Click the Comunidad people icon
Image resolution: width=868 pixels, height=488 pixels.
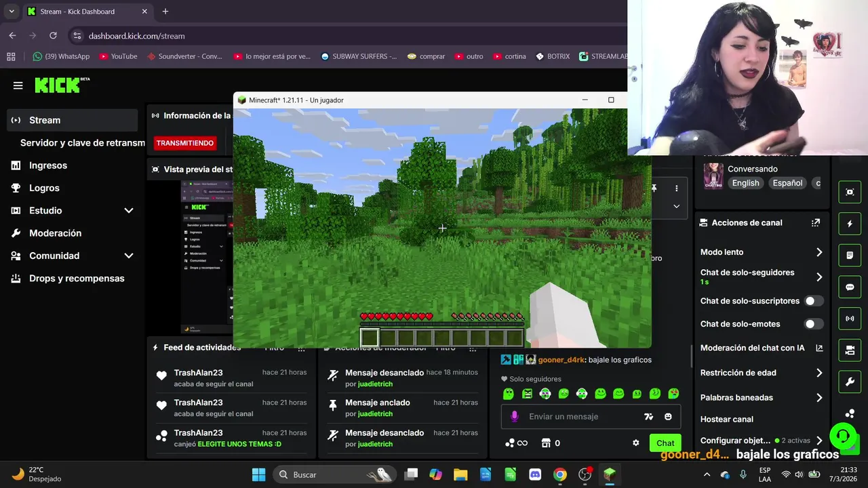click(x=16, y=256)
